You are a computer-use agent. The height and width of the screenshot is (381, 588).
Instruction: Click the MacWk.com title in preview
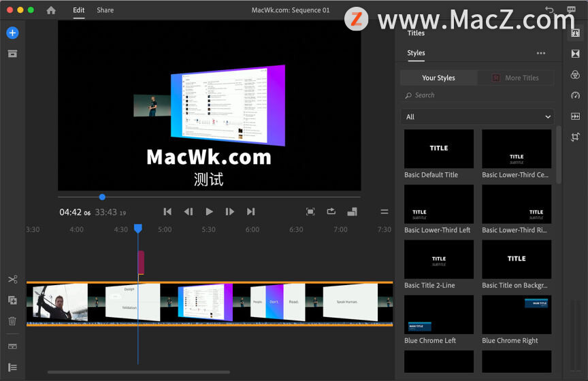[209, 156]
